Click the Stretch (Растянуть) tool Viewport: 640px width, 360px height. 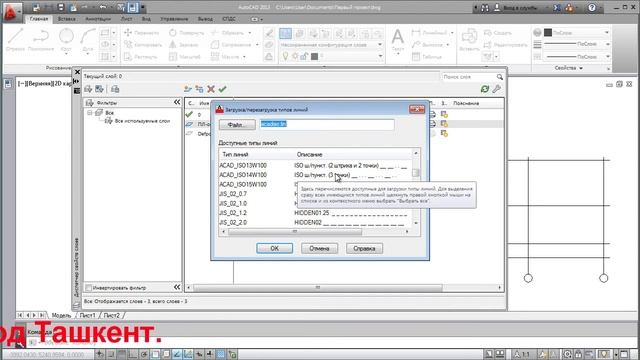point(141,57)
